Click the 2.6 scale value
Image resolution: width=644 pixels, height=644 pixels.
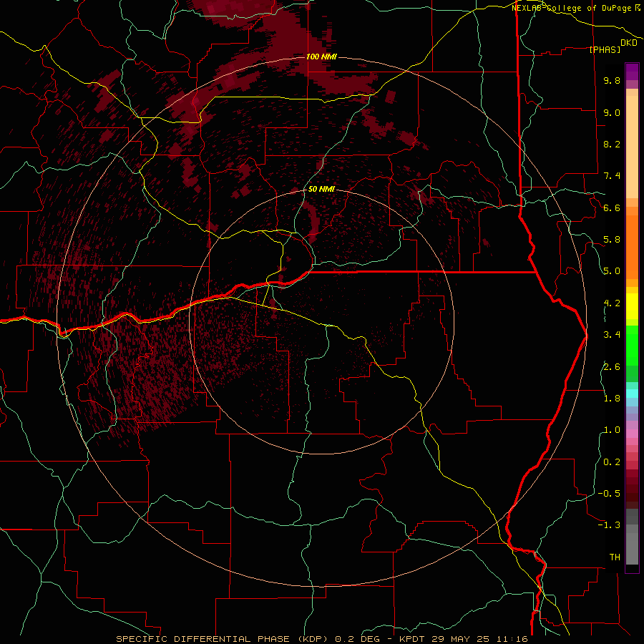click(x=612, y=367)
